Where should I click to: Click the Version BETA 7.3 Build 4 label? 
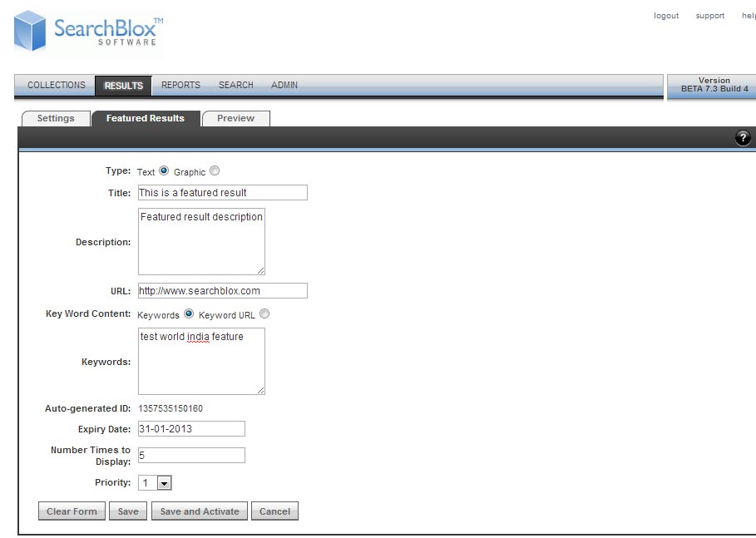714,85
